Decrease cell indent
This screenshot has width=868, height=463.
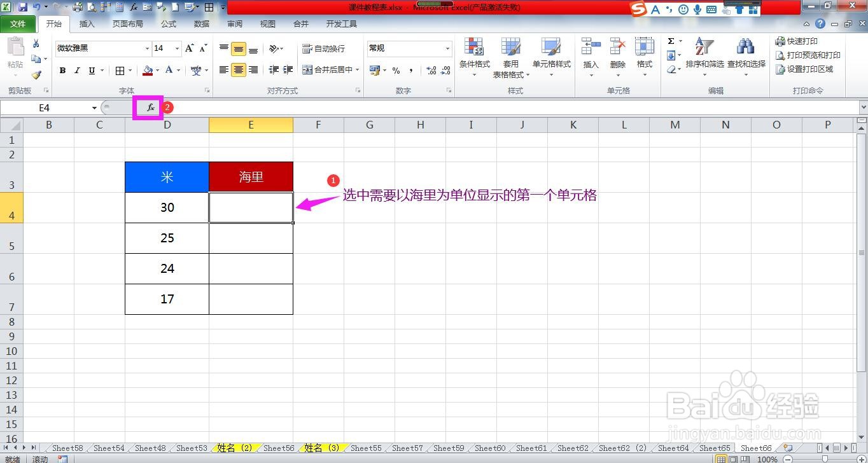(x=274, y=70)
